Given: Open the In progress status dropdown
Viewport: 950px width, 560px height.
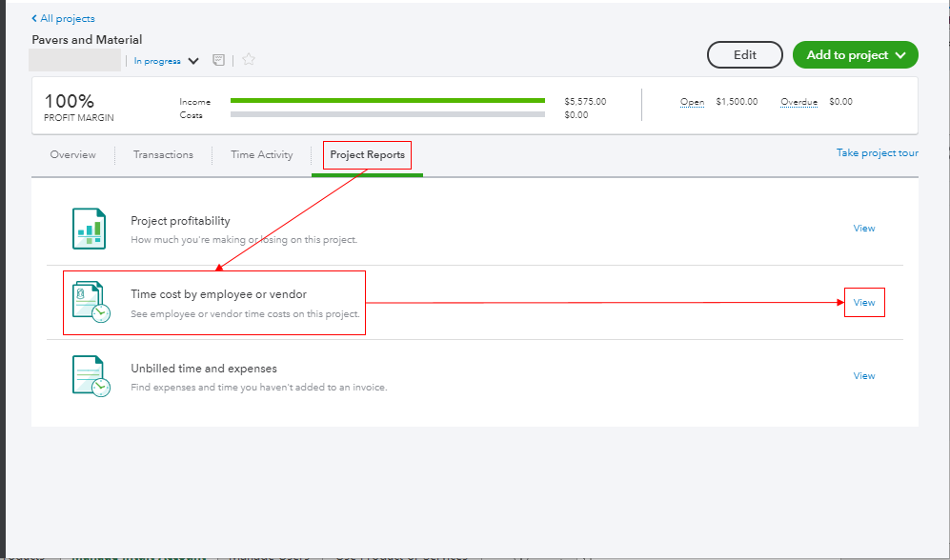Looking at the screenshot, I should (166, 61).
